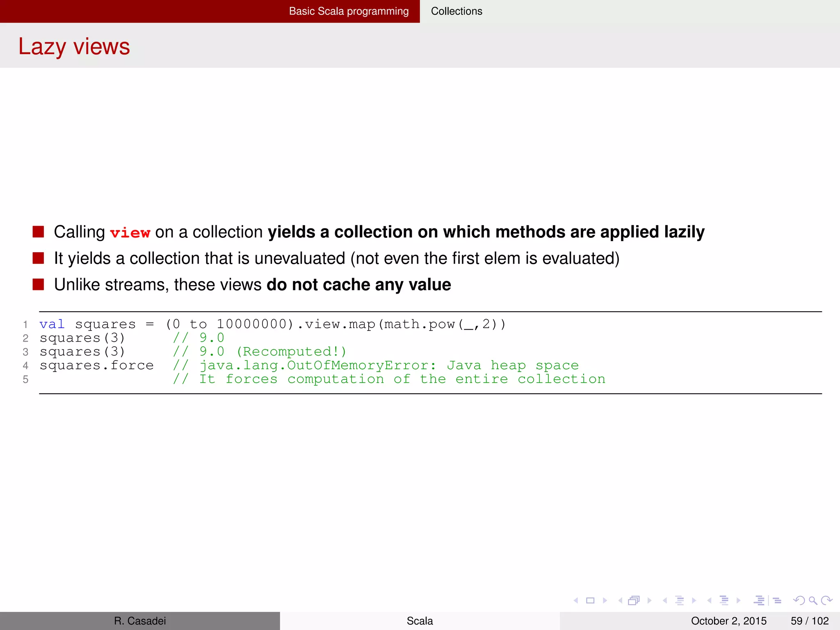Open the Basic Scala programming section
The width and height of the screenshot is (840, 630).
tap(349, 11)
